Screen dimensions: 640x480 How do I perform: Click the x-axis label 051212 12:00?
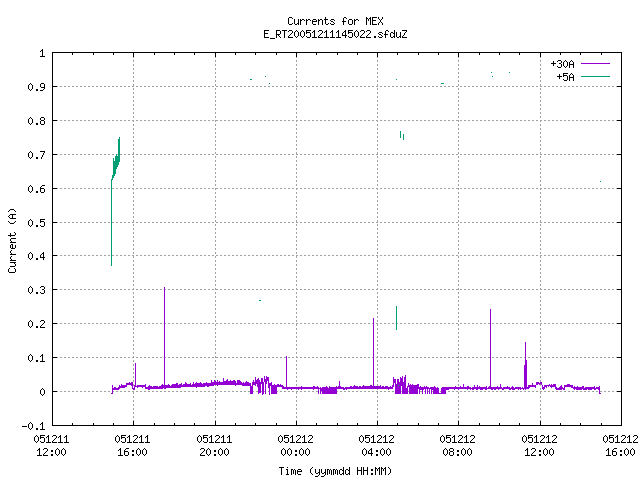(x=539, y=446)
